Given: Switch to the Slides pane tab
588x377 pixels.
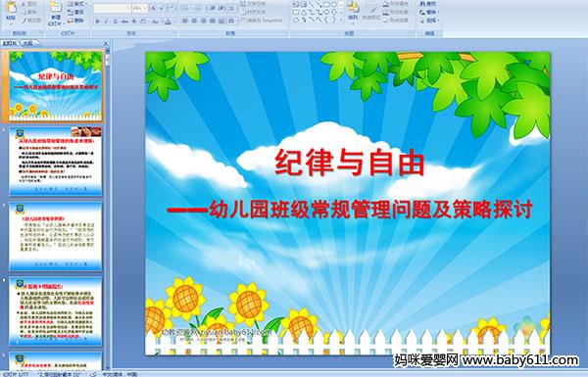Looking at the screenshot, I should coord(10,43).
